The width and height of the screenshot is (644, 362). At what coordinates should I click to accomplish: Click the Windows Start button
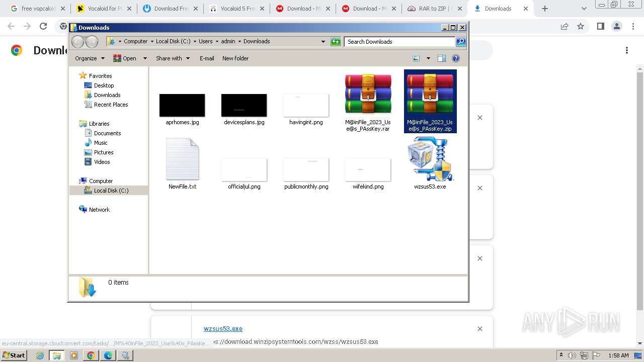[14, 355]
